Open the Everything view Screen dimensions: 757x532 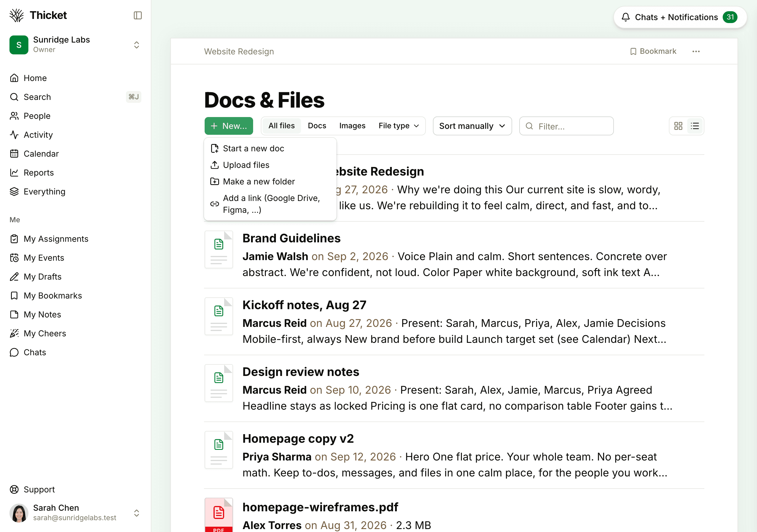(x=75, y=192)
